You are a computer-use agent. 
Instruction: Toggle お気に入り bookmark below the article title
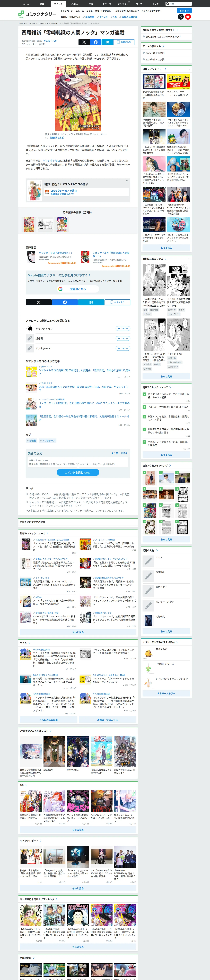coord(124,42)
